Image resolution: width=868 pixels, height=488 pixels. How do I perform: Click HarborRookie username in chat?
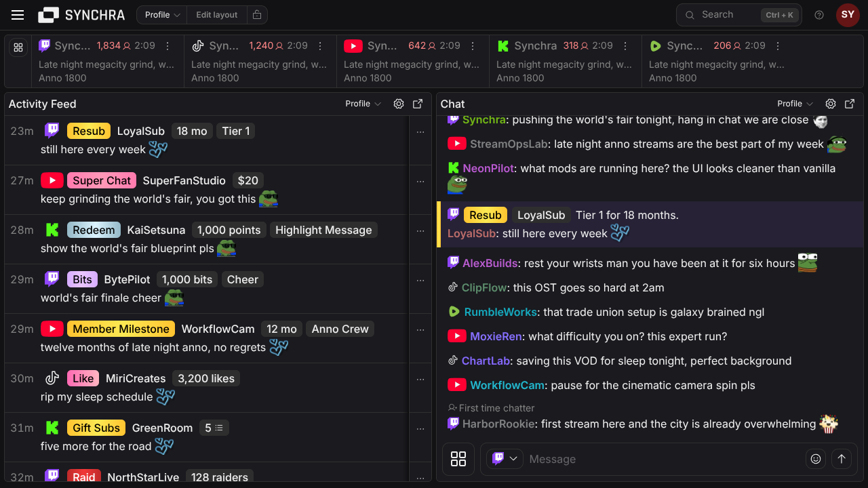(x=498, y=424)
